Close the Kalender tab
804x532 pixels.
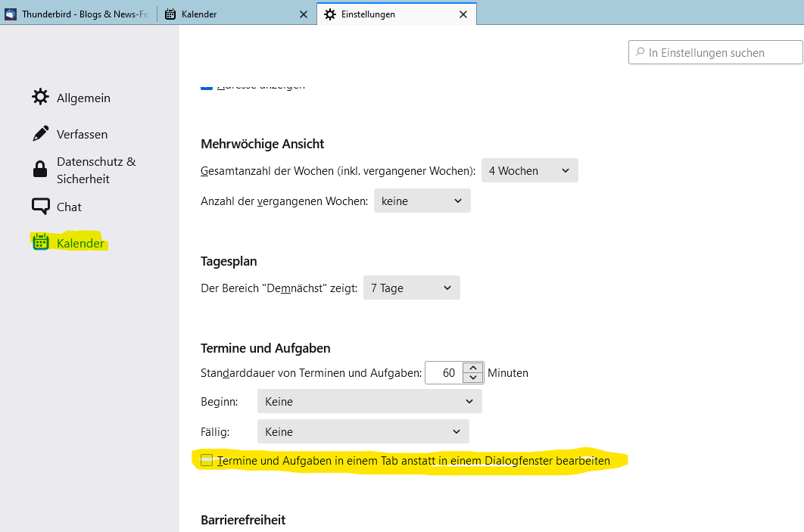point(304,14)
